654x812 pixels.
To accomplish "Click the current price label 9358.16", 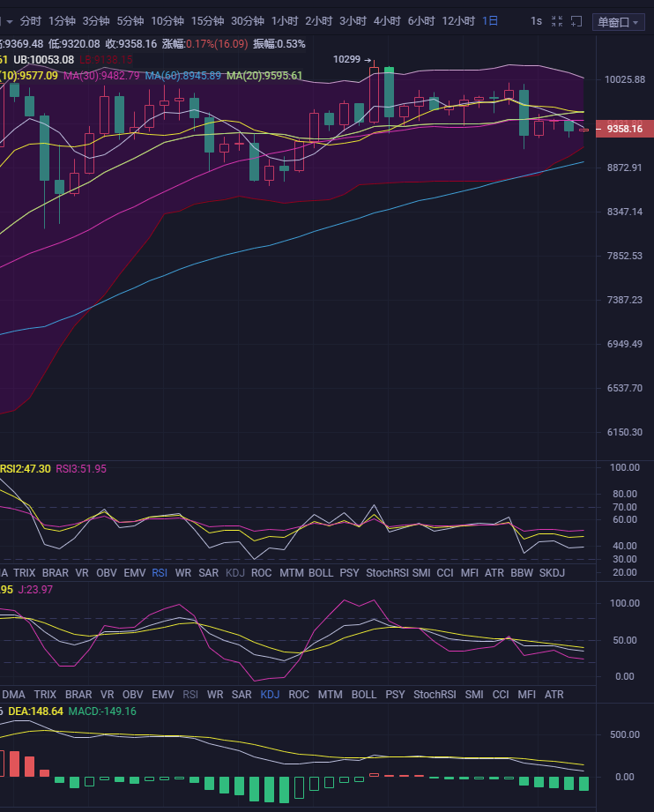I will coord(624,129).
